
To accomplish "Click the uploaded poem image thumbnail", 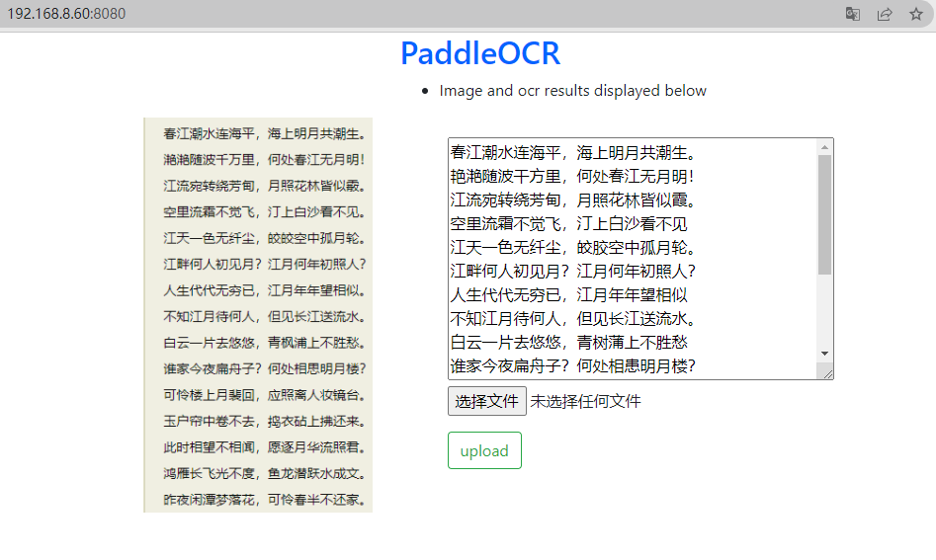I will pyautogui.click(x=258, y=315).
